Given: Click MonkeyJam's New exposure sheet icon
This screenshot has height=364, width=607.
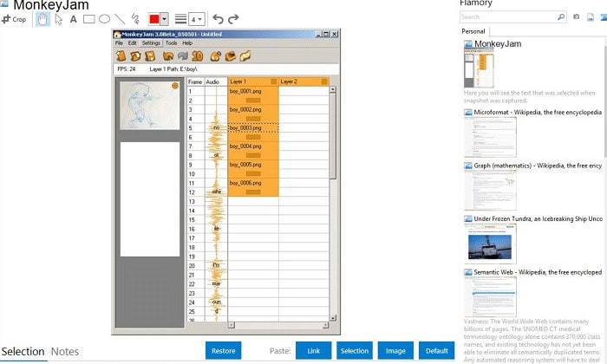Looking at the screenshot, I should (x=121, y=56).
